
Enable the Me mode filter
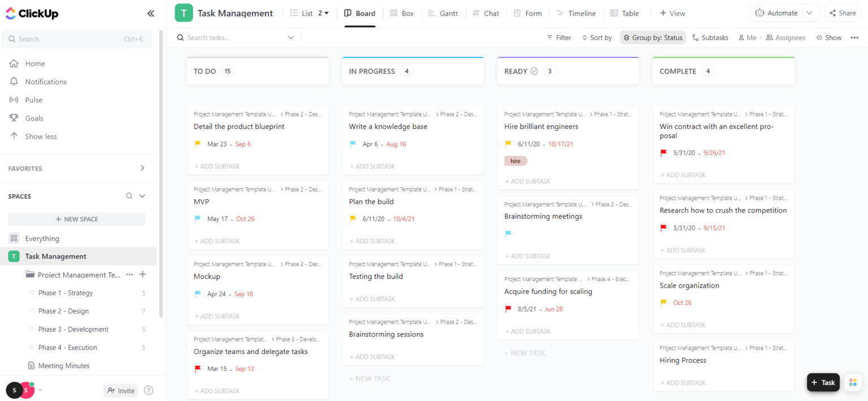(x=747, y=37)
